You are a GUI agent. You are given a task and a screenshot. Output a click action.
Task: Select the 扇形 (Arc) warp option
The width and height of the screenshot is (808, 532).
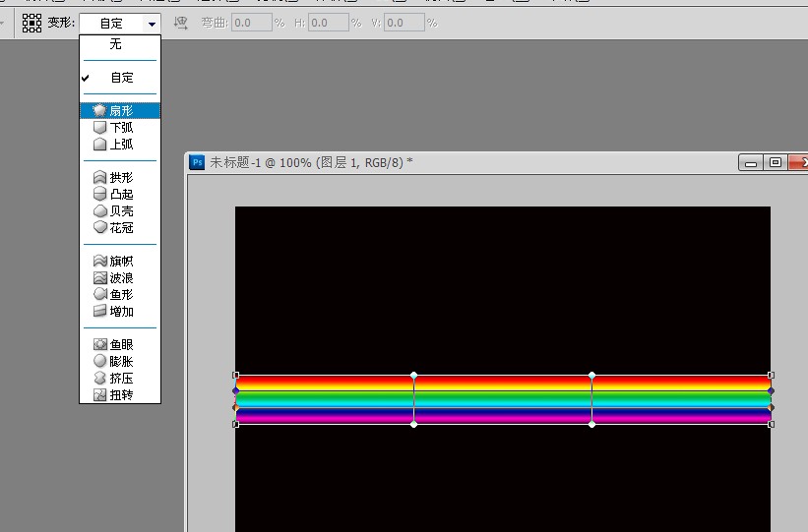coord(120,111)
